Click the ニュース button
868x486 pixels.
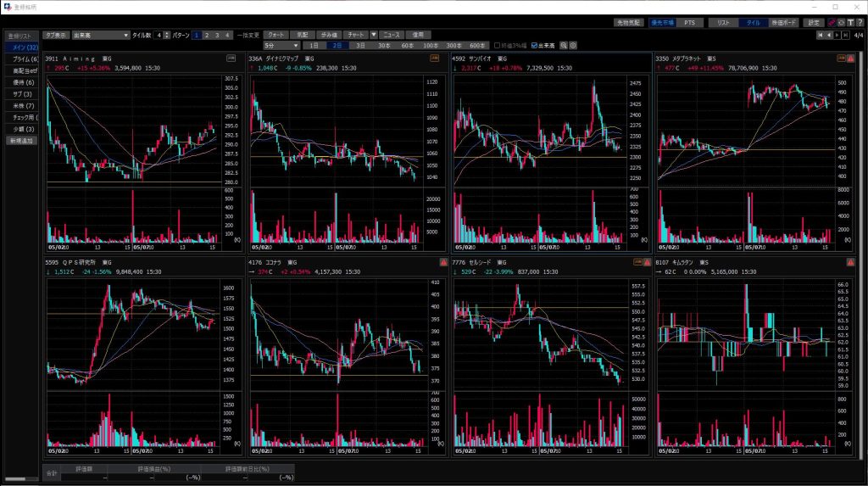(x=392, y=35)
